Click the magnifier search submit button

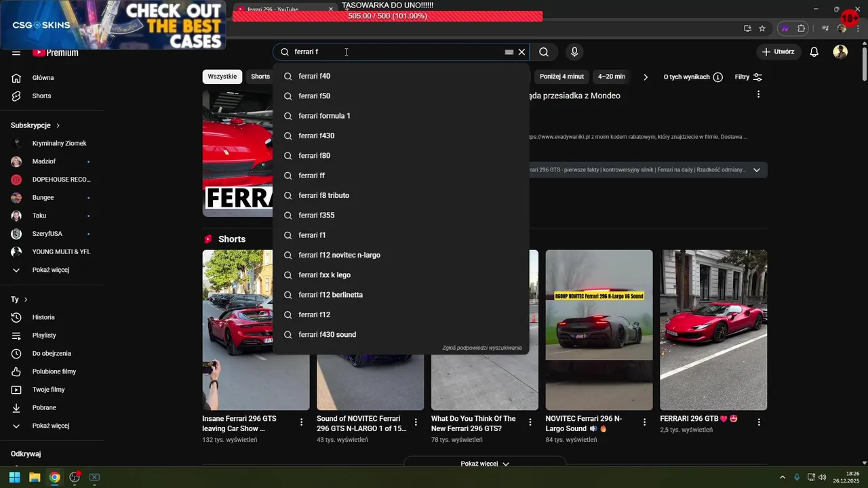pyautogui.click(x=544, y=52)
